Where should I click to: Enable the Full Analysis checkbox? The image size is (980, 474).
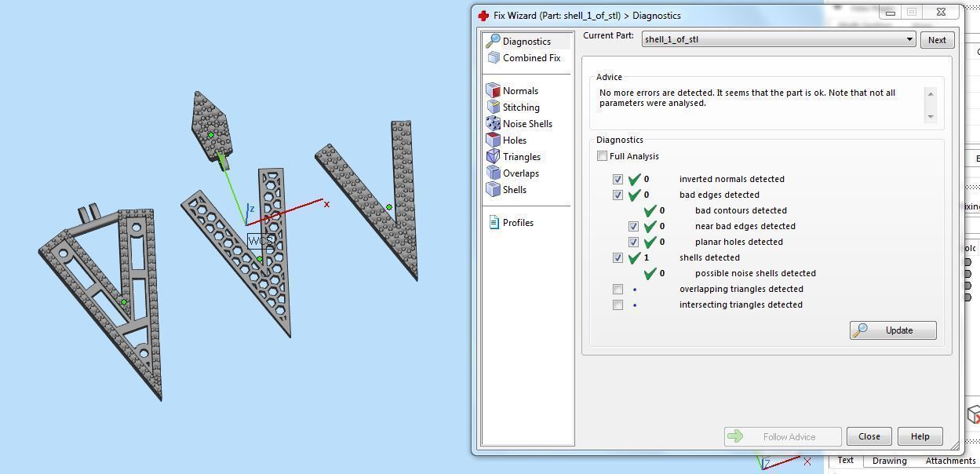(x=602, y=156)
